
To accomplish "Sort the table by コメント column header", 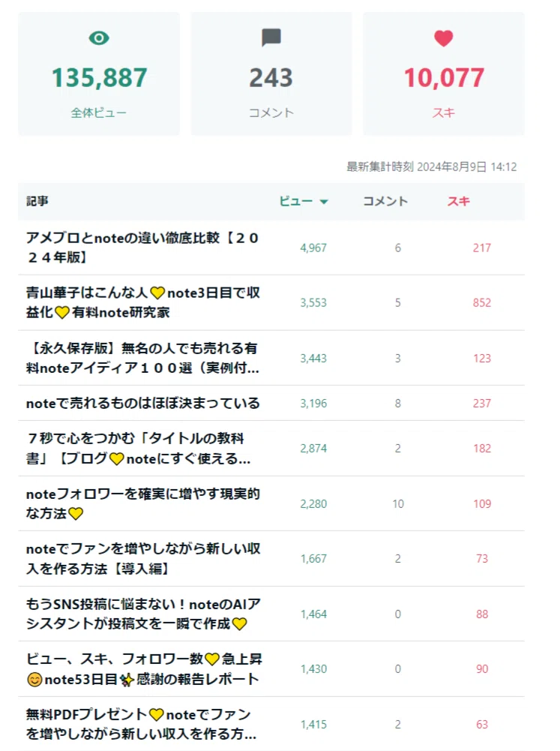I will pos(385,201).
